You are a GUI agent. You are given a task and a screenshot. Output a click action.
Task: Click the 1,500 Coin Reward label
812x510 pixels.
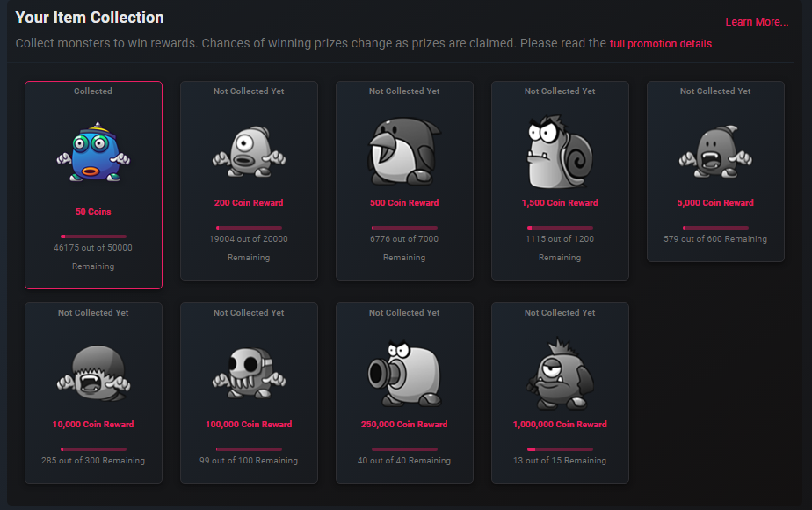click(x=560, y=202)
